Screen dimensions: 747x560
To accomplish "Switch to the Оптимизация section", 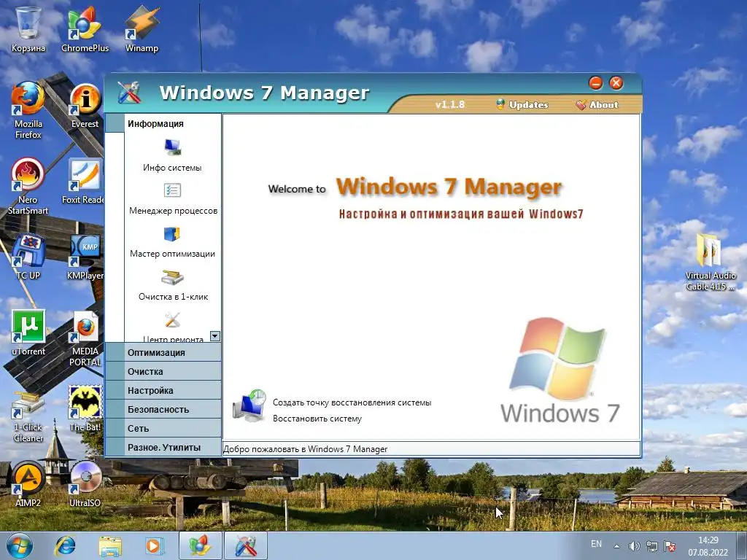I will [163, 352].
